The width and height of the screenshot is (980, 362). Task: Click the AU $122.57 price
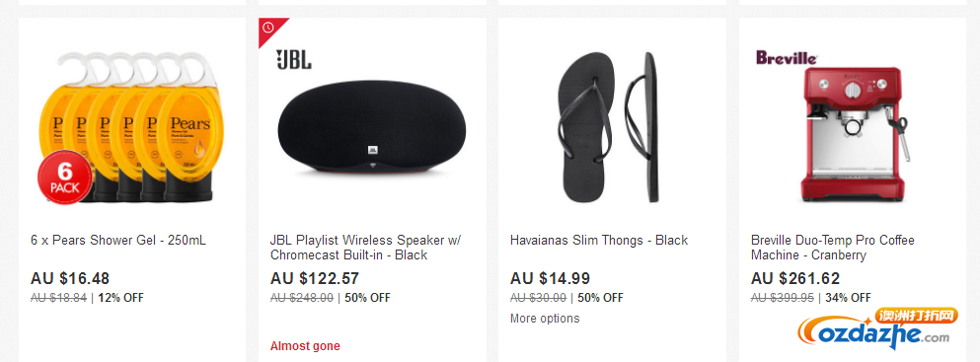click(x=315, y=278)
